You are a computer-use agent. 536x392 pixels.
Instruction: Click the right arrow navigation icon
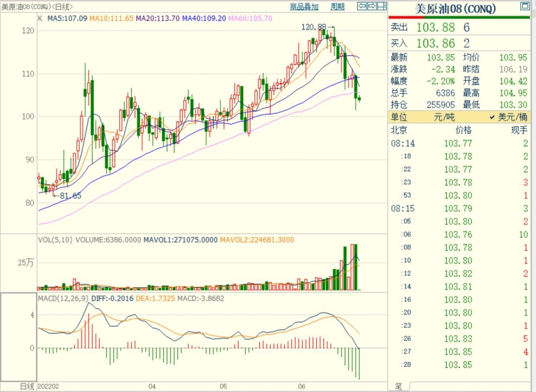coord(371,6)
